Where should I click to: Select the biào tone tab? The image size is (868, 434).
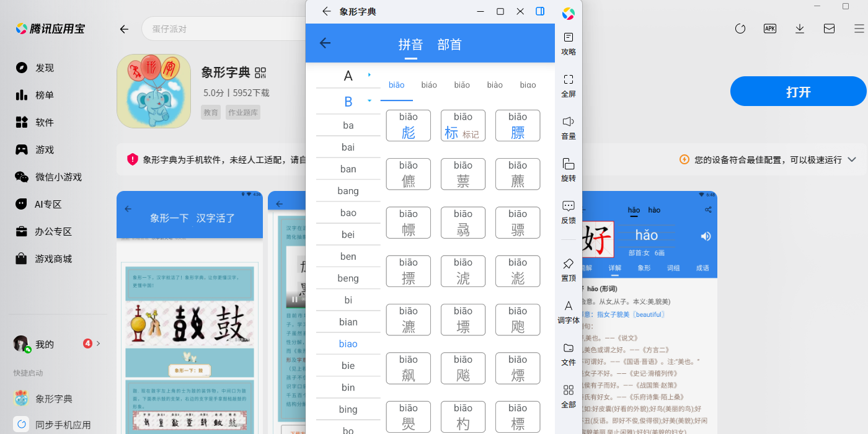click(495, 85)
